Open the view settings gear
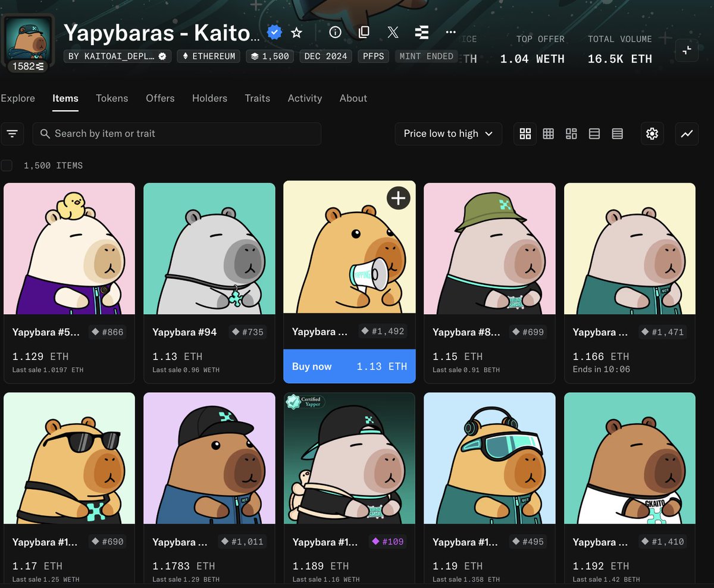The image size is (714, 588). 652,134
